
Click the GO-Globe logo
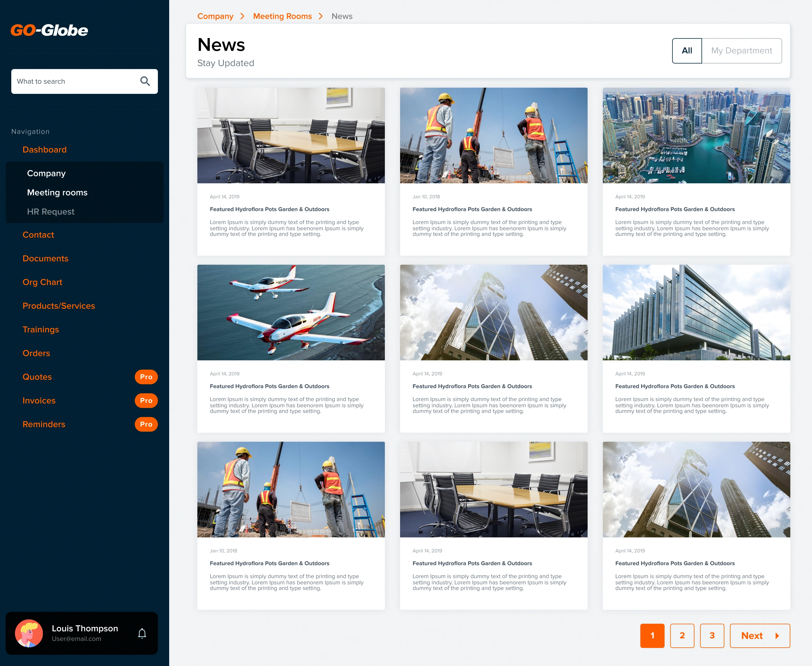point(49,30)
